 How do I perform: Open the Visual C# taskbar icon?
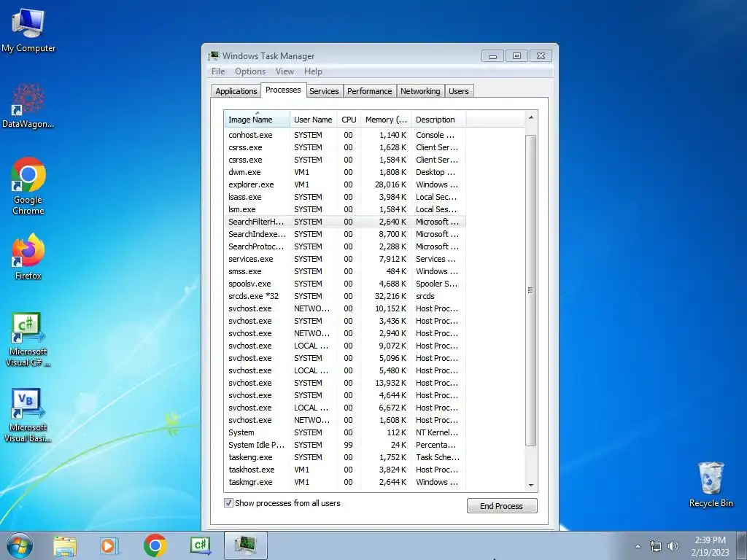(x=201, y=545)
